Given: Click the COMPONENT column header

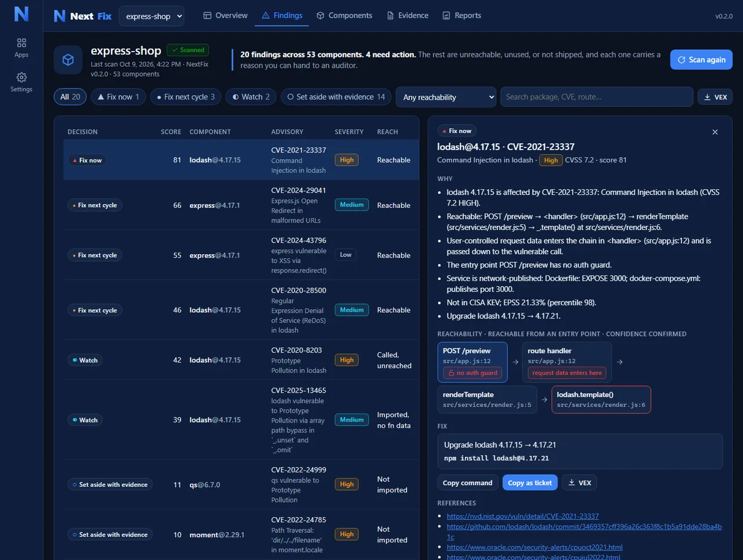Looking at the screenshot, I should 210,132.
